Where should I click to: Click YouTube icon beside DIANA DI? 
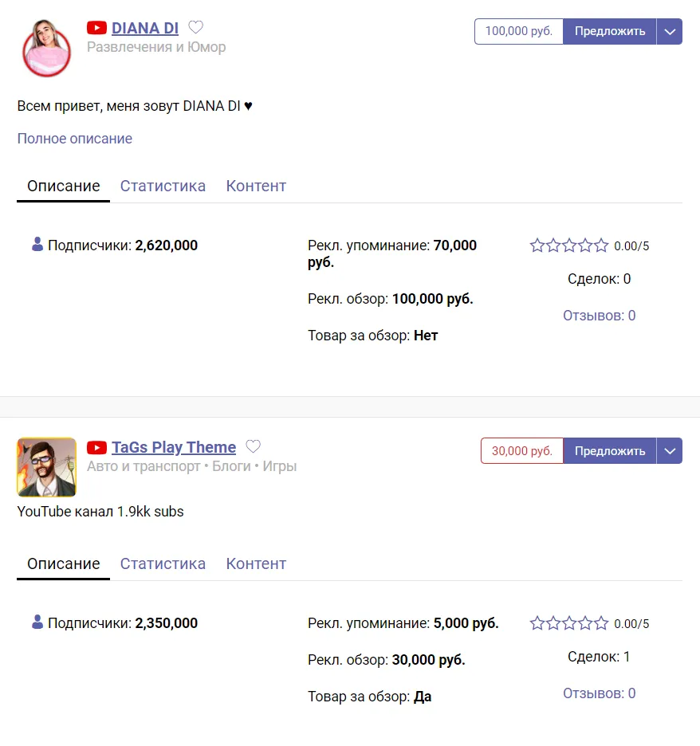point(96,28)
